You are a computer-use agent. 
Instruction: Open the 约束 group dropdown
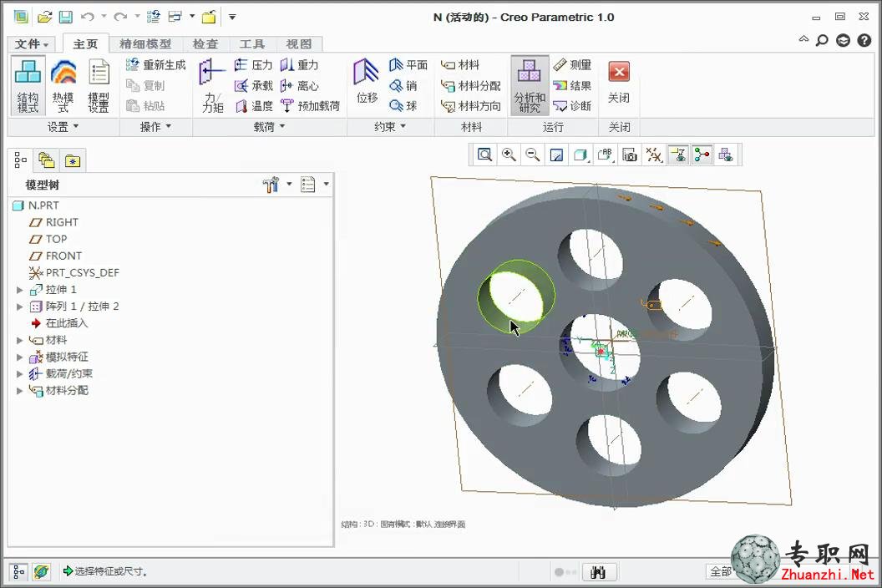(x=390, y=127)
